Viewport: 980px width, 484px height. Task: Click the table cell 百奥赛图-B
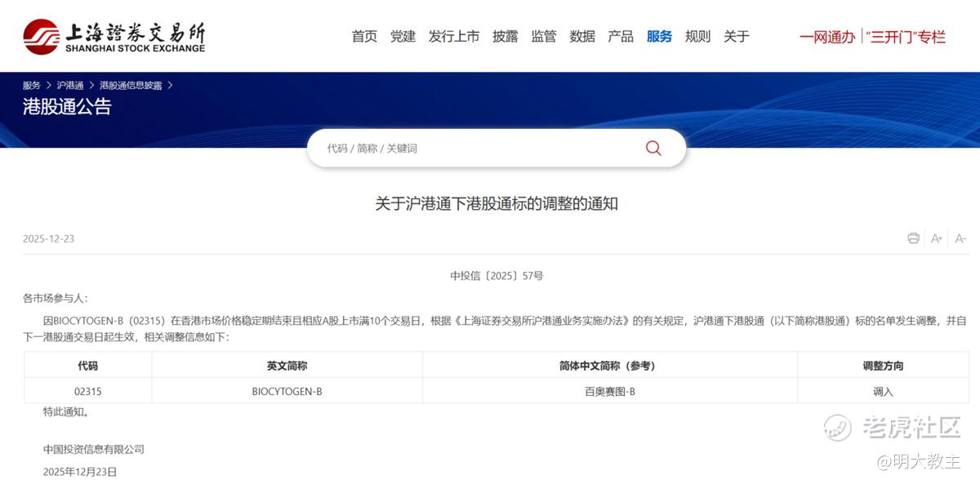point(610,392)
